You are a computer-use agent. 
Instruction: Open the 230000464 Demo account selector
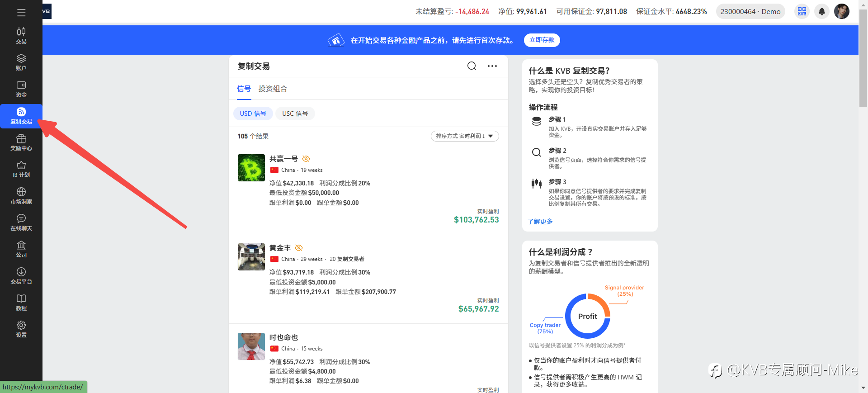tap(750, 11)
